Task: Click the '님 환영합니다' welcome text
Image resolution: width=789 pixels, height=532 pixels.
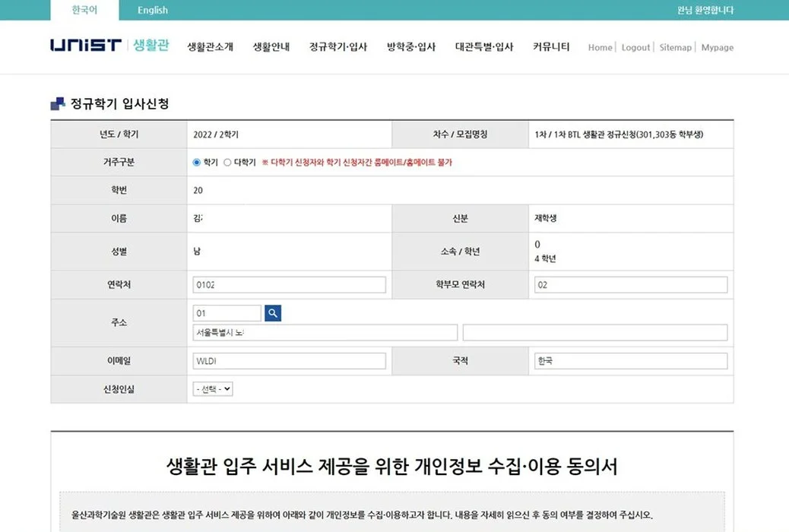Action: point(705,10)
